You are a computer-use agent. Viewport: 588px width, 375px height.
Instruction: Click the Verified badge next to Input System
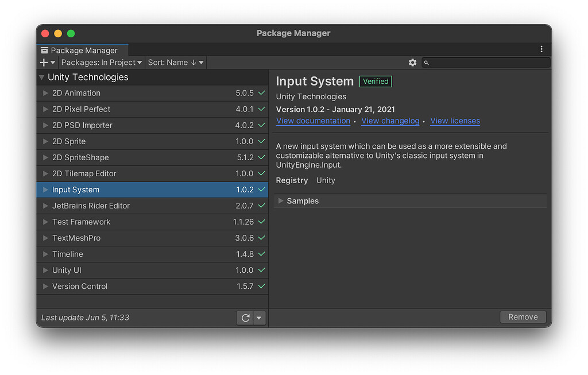tap(376, 81)
